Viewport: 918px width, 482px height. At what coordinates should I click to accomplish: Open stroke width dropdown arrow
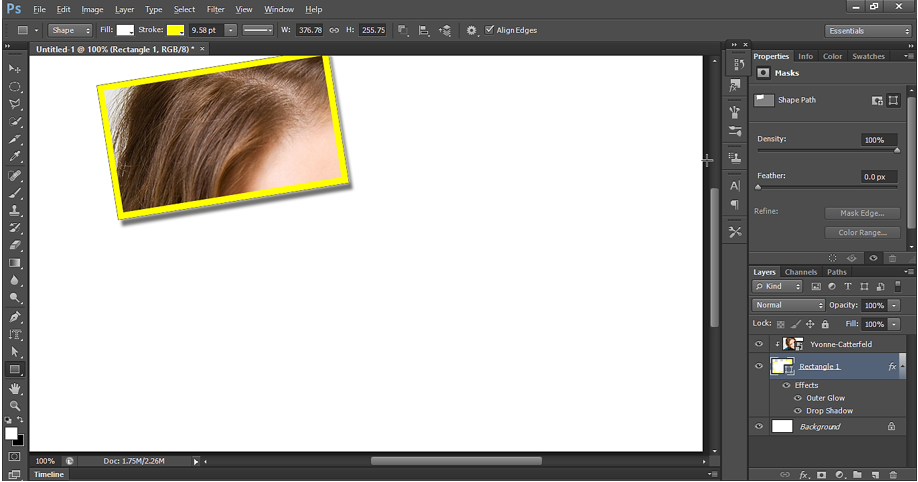coord(231,30)
